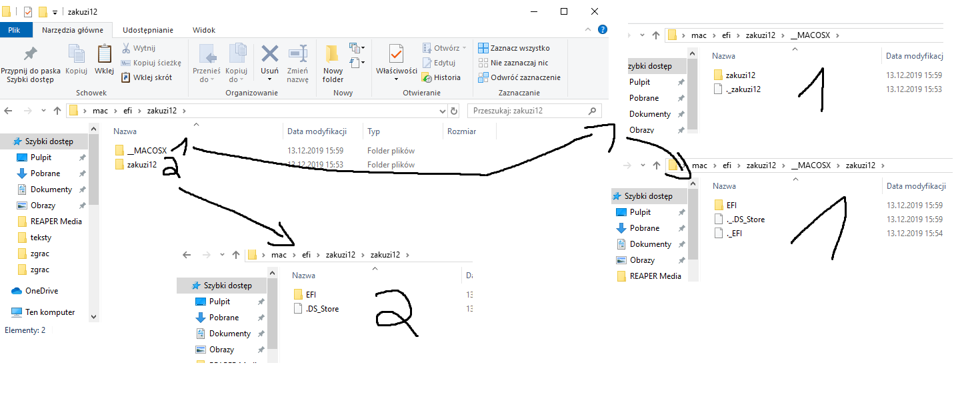Screen dimensions: 980x403
Task: Select ._EFI file in __MACOSX > zakuzi12 window
Action: (728, 234)
